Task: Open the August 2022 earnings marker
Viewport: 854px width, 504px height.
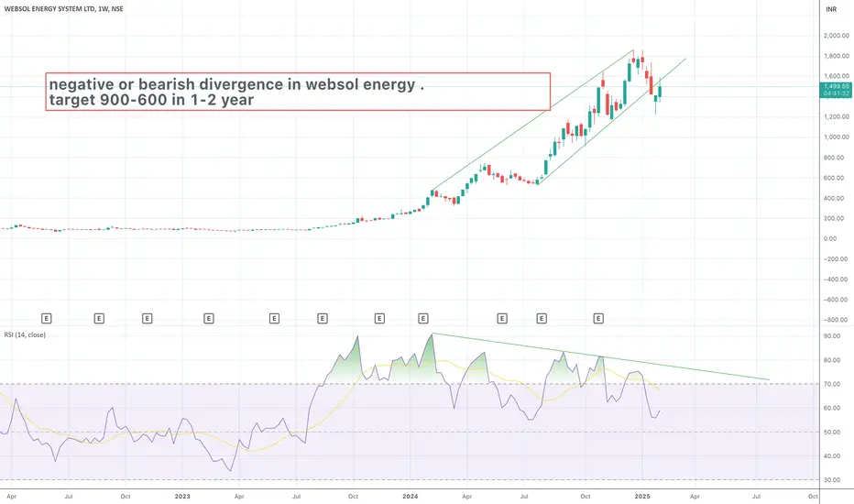Action: pyautogui.click(x=99, y=318)
